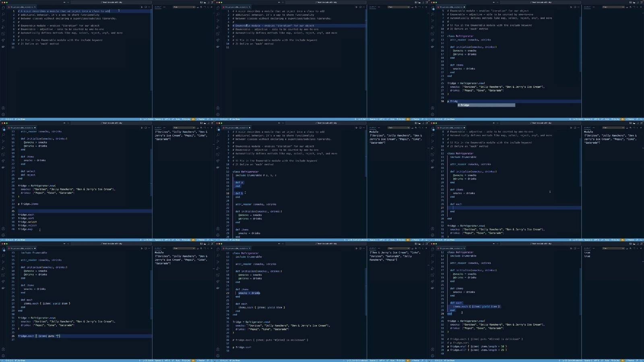Clear the output in the bottom-left window
644x362 pixels.
198,248
